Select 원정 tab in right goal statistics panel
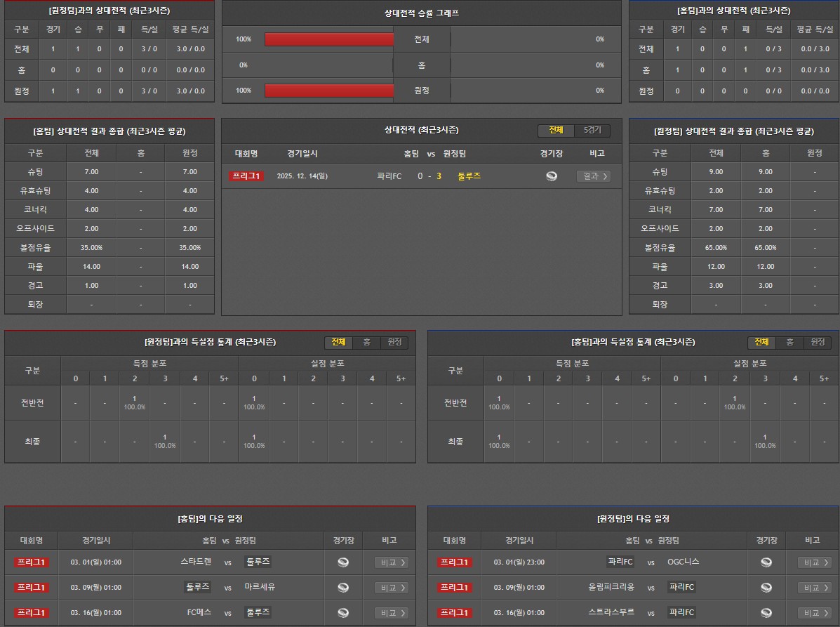 pyautogui.click(x=818, y=342)
